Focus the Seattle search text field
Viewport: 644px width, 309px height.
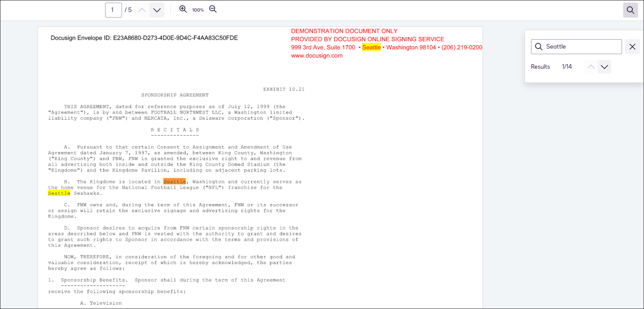pos(577,47)
